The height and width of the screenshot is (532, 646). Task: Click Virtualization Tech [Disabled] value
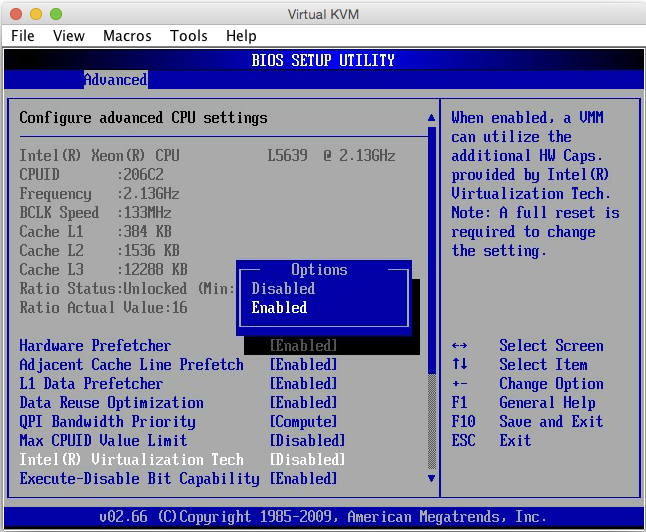307,459
